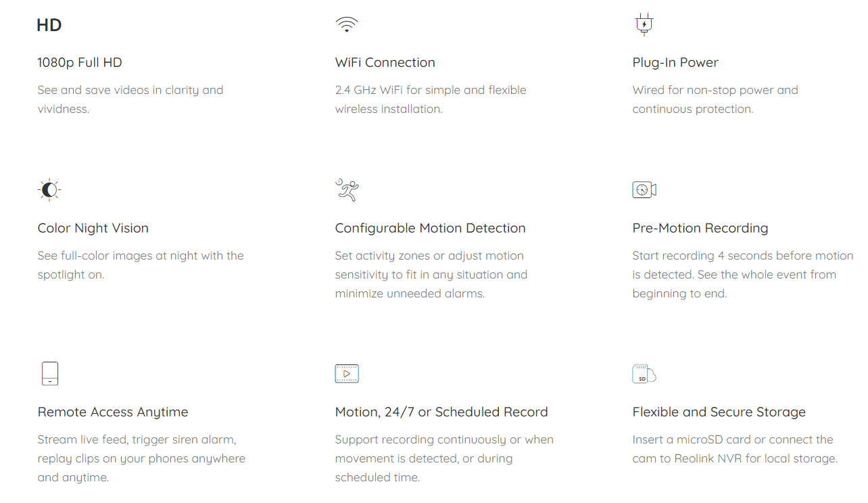Viewport: 868px width, 503px height.
Task: Click the SD card cloud storage icon
Action: [644, 374]
